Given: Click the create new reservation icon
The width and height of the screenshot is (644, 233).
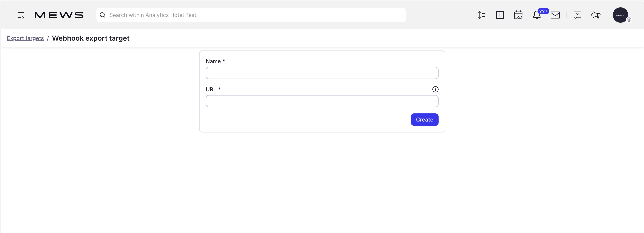Looking at the screenshot, I should click(x=500, y=15).
